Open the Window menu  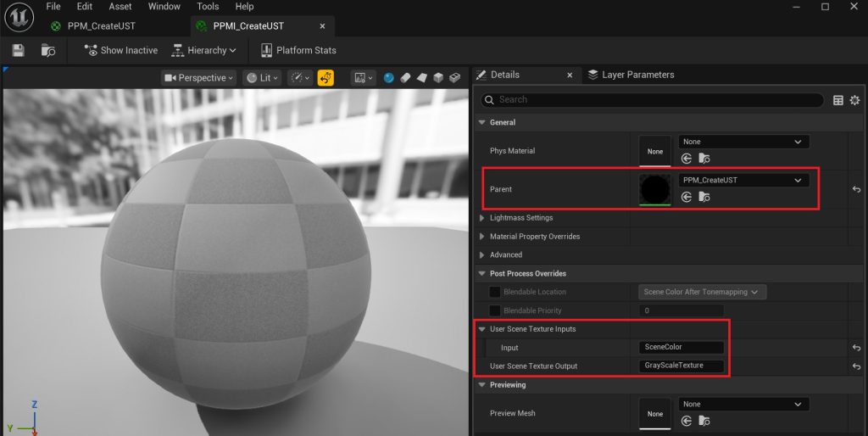point(164,7)
